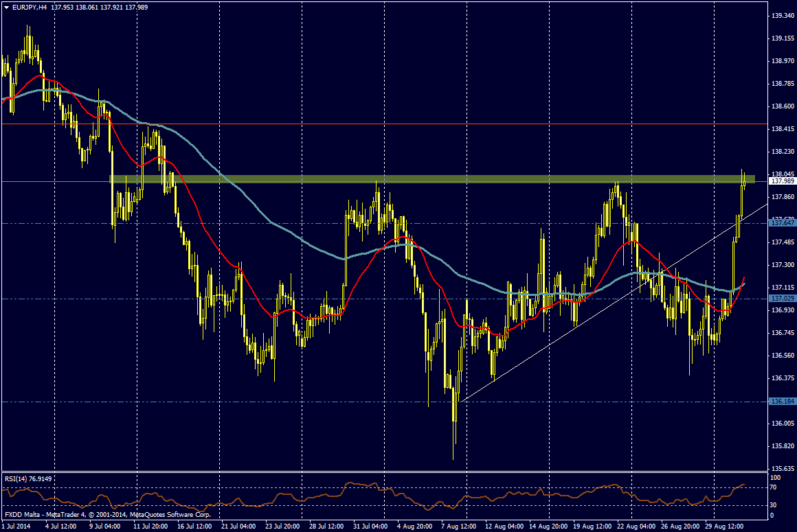Viewport: 797px width, 532px height.
Task: Select the 137.029 dashed level price tag
Action: click(x=783, y=299)
